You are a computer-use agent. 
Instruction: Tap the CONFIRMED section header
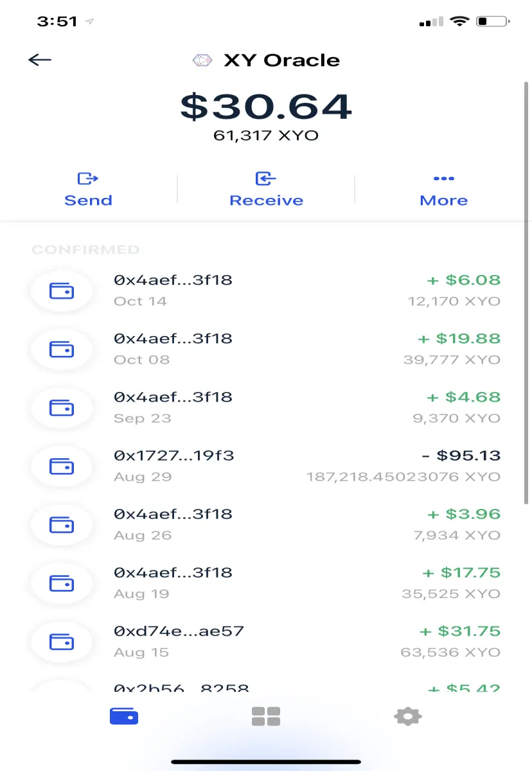(x=85, y=249)
